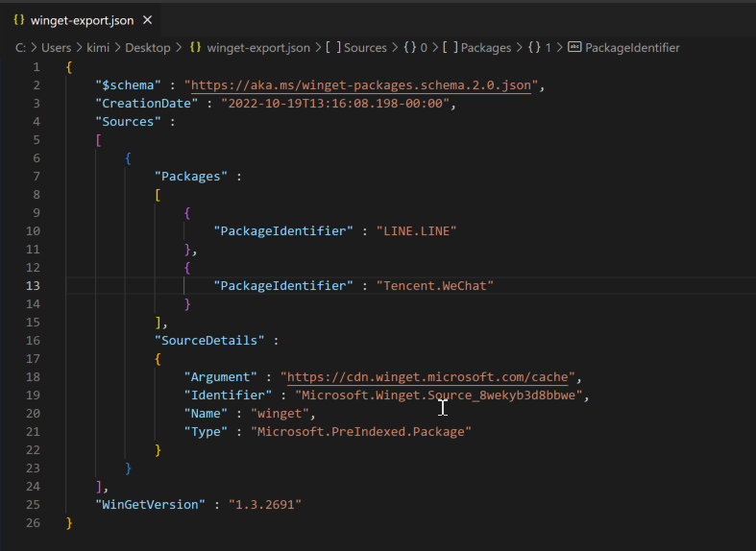Screen dimensions: 756x551
Task: Click the closing bracket on line 24
Action: [98, 487]
